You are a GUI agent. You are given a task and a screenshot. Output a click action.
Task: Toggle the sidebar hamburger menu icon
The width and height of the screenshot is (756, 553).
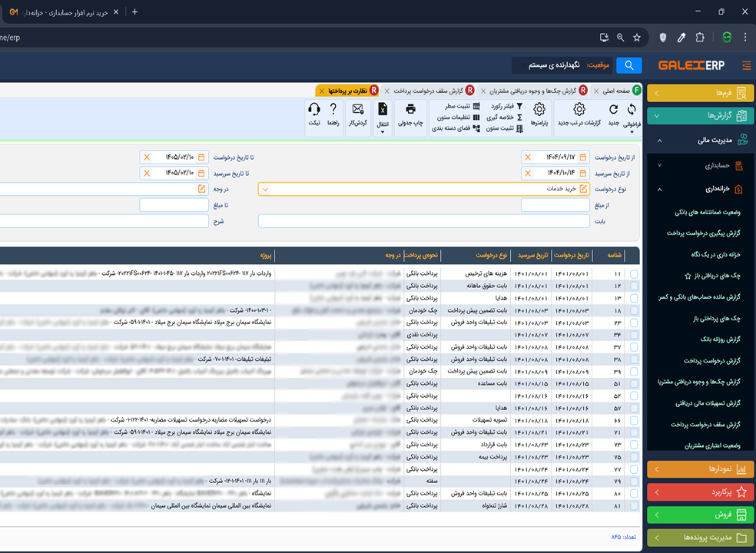pyautogui.click(x=746, y=65)
